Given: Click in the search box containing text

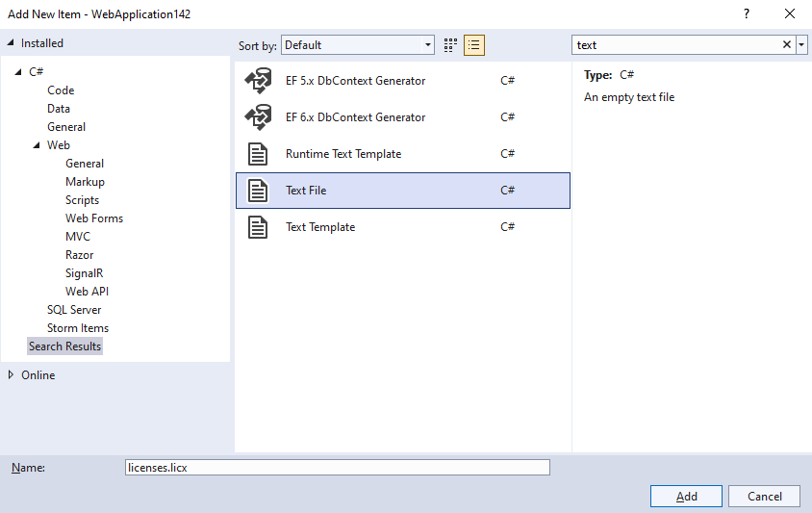Looking at the screenshot, I should click(675, 45).
